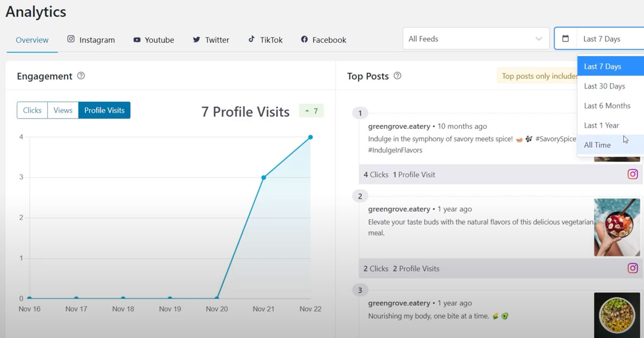Choose Last 1 Year option
The image size is (644, 338).
602,126
